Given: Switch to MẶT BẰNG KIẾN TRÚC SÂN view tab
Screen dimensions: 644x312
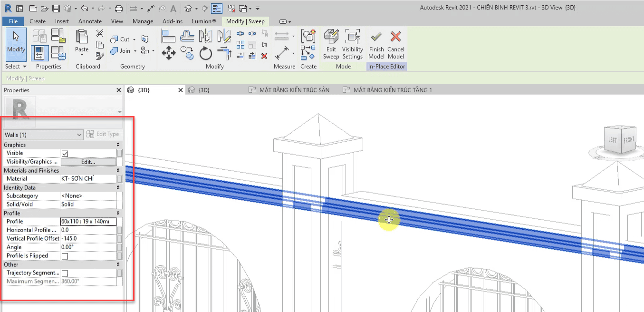Looking at the screenshot, I should pyautogui.click(x=289, y=90).
